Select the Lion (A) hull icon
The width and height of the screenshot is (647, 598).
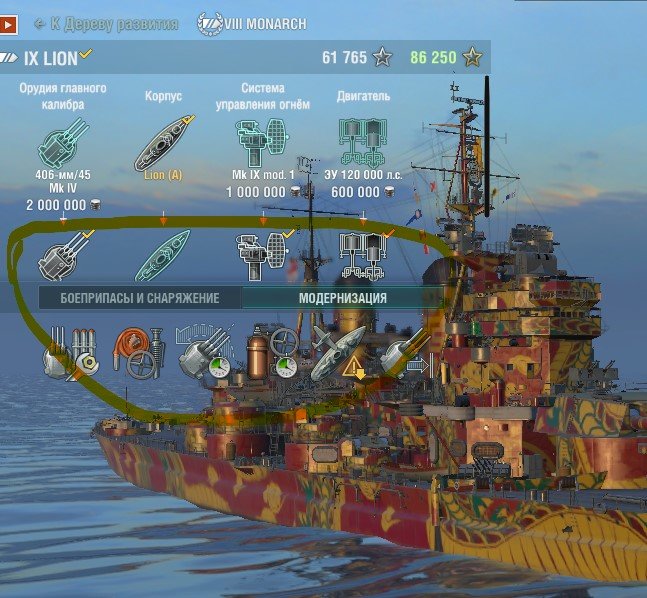point(164,143)
